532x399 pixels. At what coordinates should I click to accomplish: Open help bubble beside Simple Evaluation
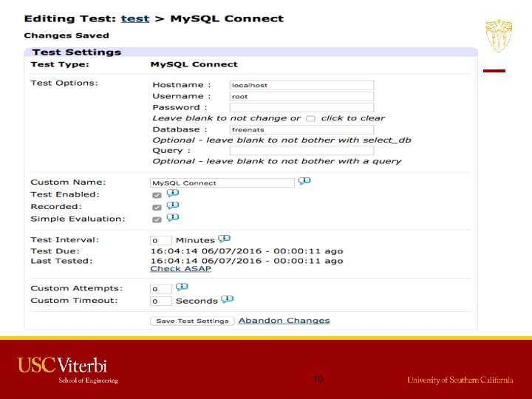(173, 218)
